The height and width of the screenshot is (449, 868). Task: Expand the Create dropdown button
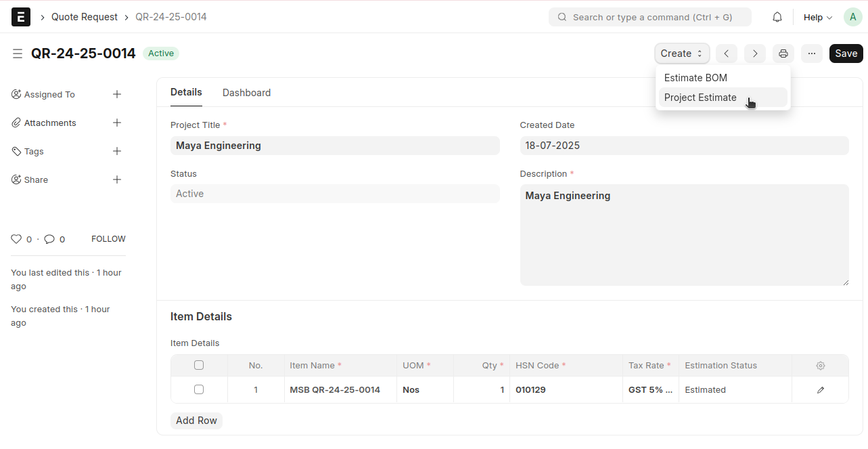point(681,54)
